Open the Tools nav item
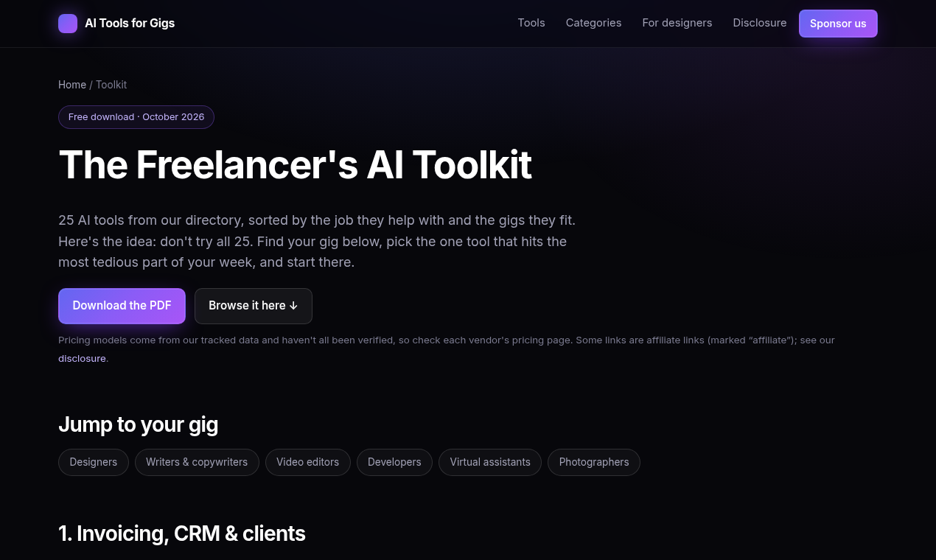The height and width of the screenshot is (560, 936). [x=531, y=23]
